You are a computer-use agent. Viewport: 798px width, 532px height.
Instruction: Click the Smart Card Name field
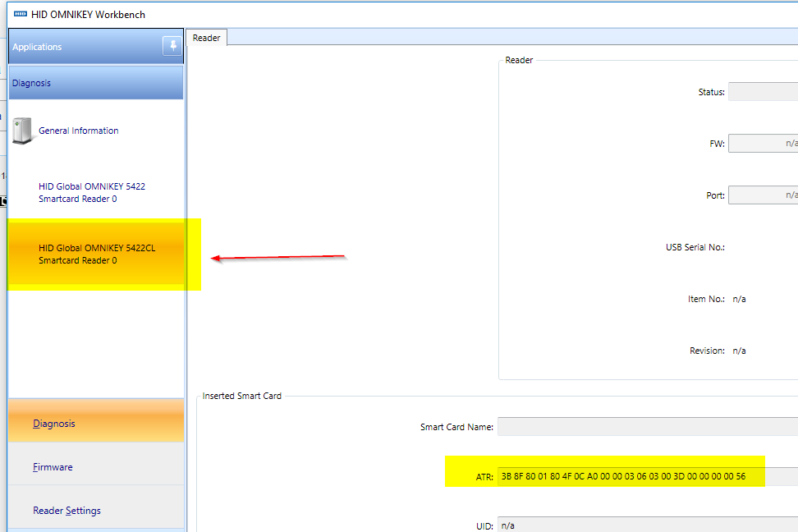(x=647, y=427)
